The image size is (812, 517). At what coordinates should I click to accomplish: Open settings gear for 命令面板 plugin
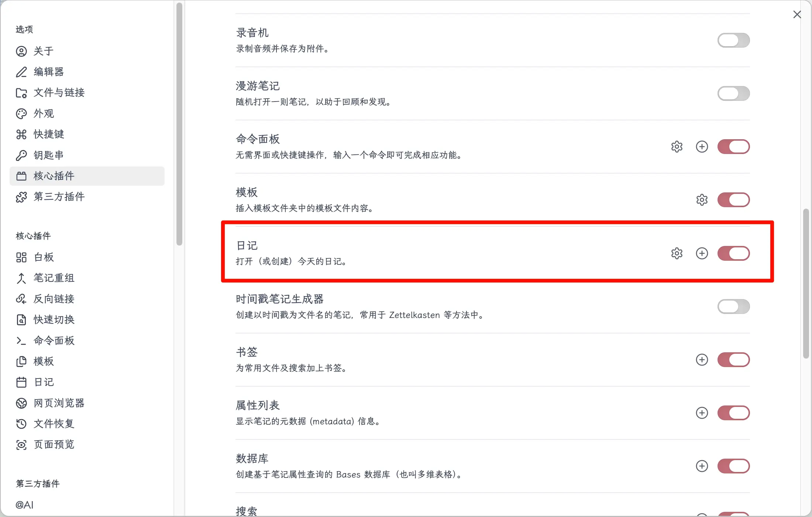(x=677, y=147)
